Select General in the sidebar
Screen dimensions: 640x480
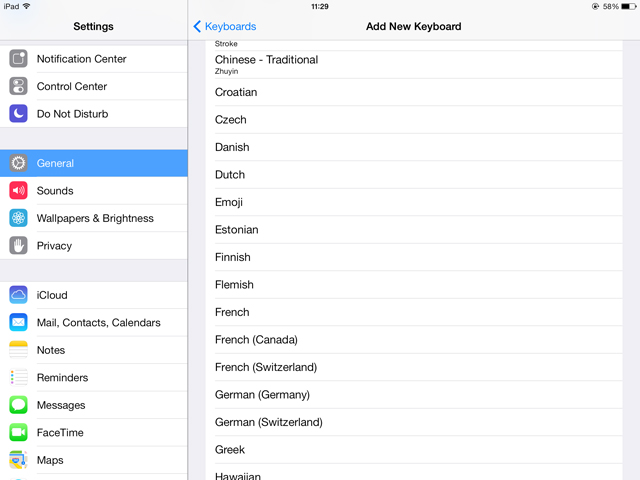93,163
